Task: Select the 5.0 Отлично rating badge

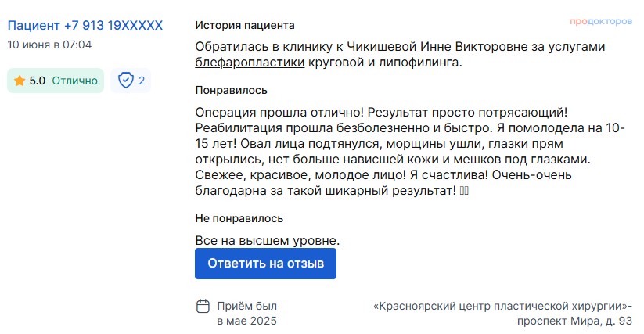Action: click(56, 81)
